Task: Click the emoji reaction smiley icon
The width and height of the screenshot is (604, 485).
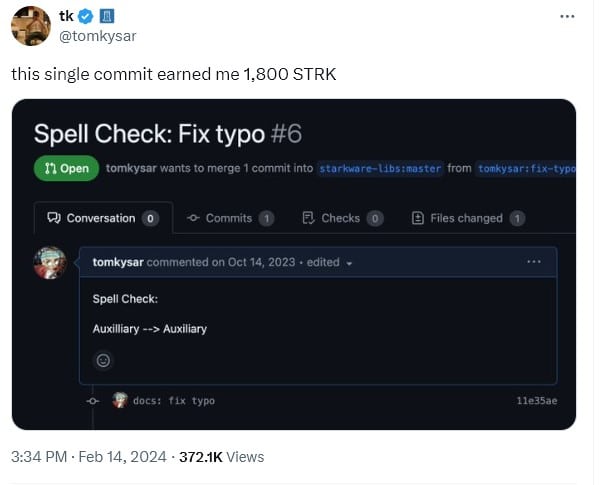Action: pos(103,360)
